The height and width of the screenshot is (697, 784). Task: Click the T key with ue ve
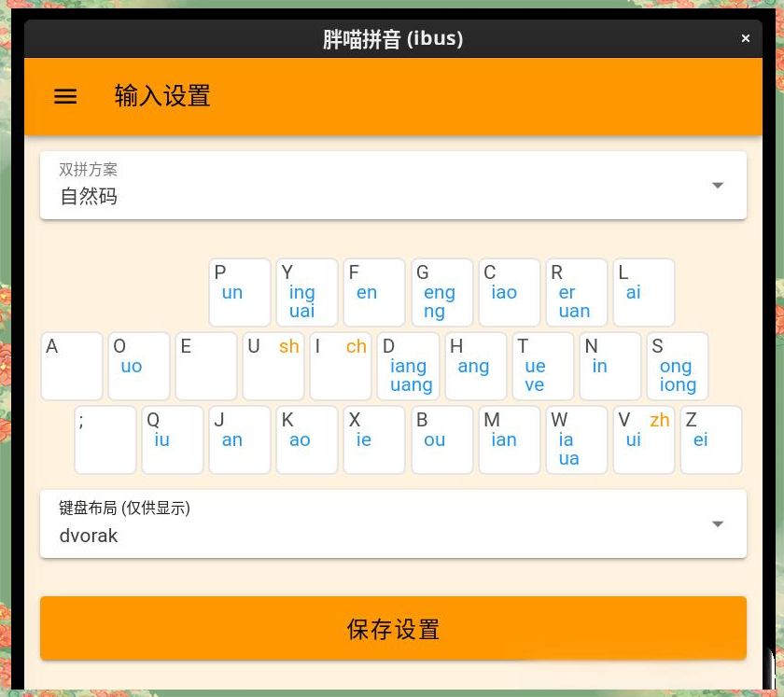coord(543,366)
